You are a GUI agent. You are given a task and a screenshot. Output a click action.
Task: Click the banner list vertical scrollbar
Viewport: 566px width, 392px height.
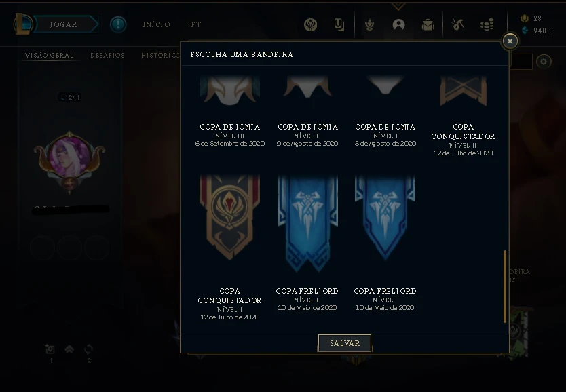tap(505, 286)
